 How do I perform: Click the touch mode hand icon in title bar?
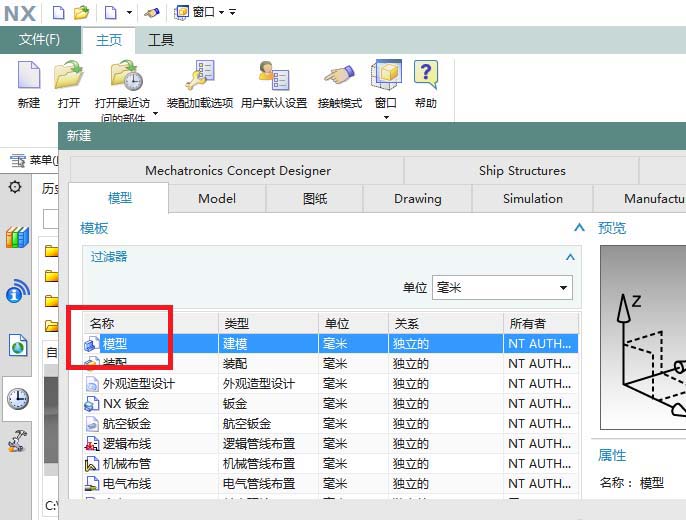click(x=151, y=13)
